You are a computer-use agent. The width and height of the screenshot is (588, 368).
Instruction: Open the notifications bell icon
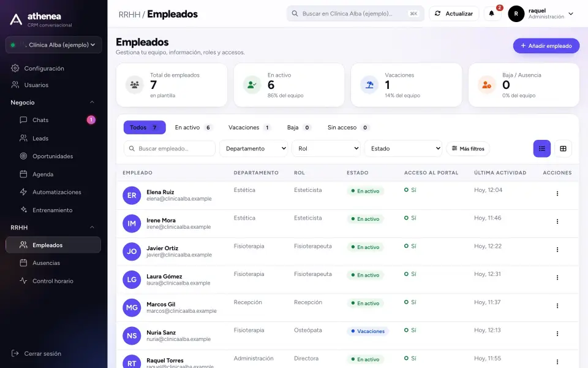click(x=491, y=13)
